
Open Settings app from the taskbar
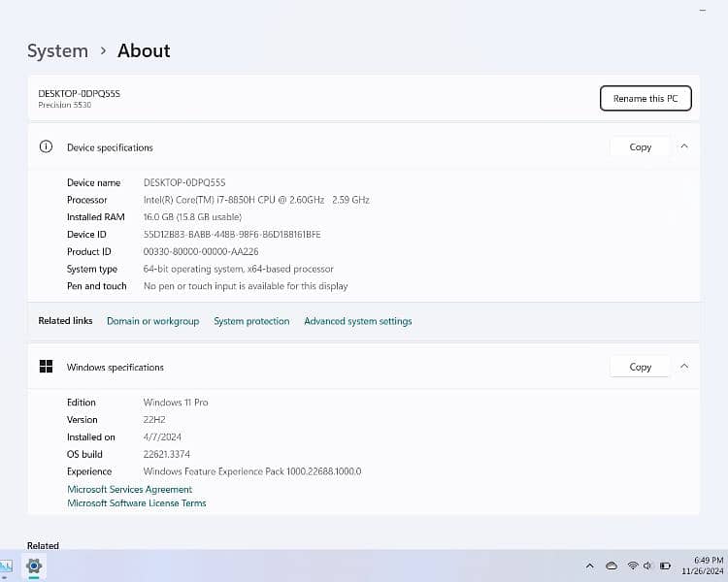click(x=34, y=566)
